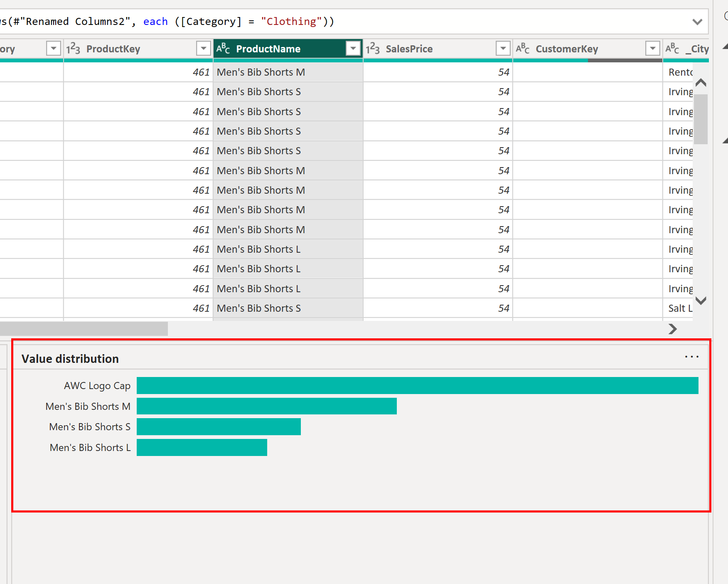Select the Men's Bib Shorts L bar
Image resolution: width=728 pixels, height=584 pixels.
click(x=202, y=447)
